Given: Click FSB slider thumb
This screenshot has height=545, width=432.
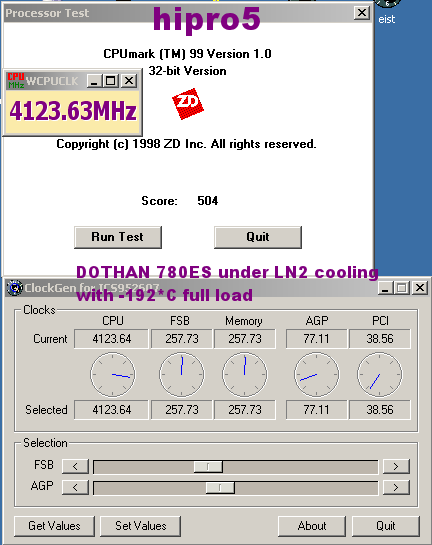Looking at the screenshot, I should (208, 466).
